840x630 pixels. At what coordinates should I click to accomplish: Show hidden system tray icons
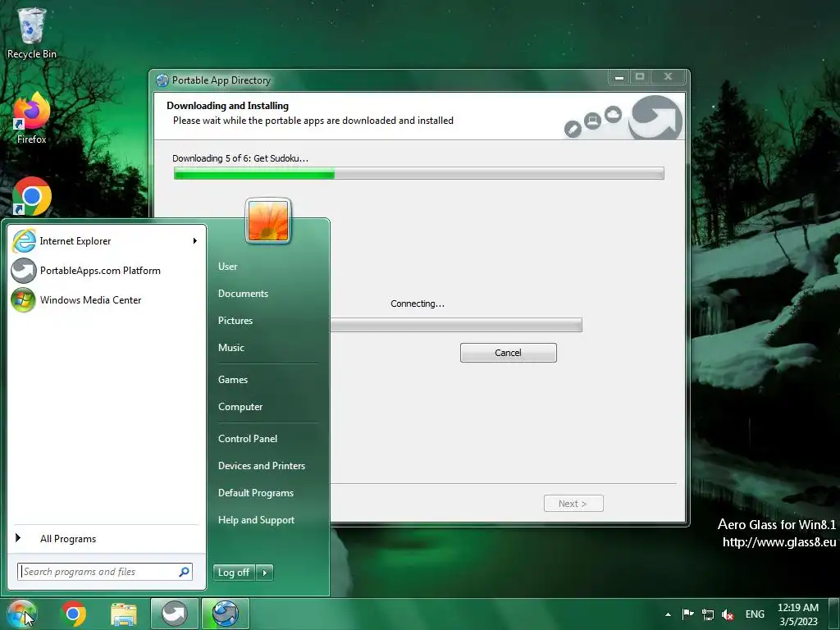coord(668,614)
